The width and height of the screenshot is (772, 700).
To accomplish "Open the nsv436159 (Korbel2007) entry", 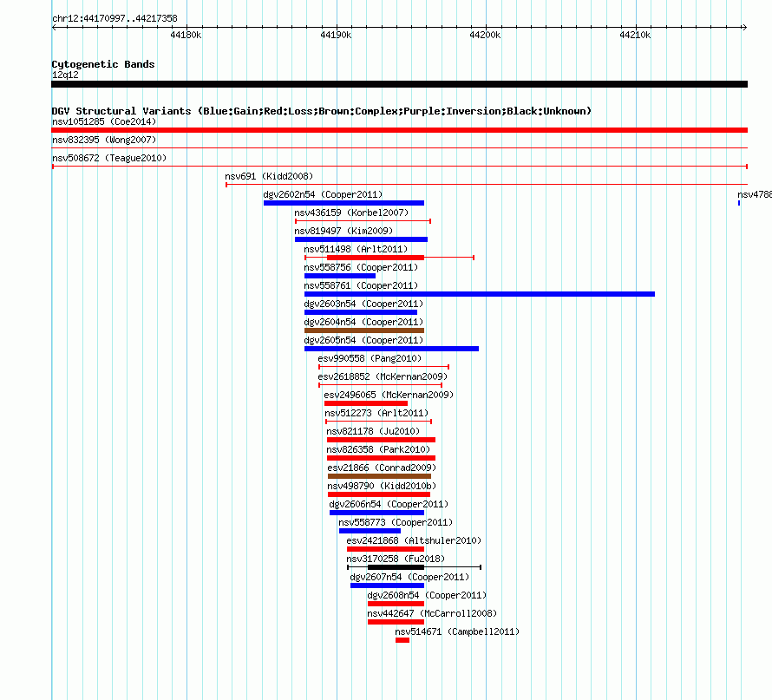I will point(351,213).
